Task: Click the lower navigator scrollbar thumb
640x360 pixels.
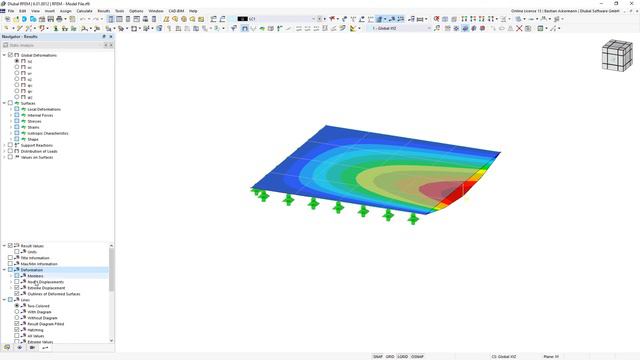Action: click(111, 270)
